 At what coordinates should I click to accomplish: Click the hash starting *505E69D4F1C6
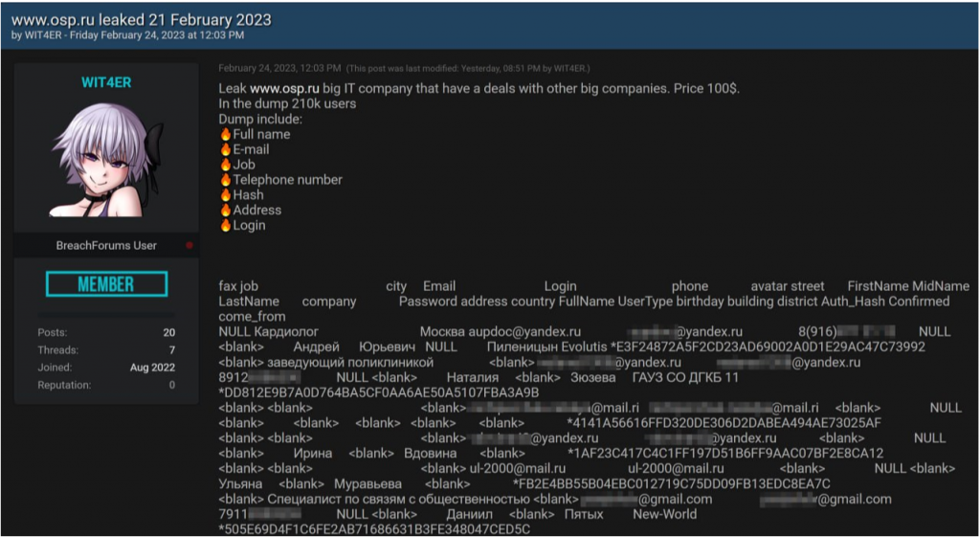click(374, 529)
